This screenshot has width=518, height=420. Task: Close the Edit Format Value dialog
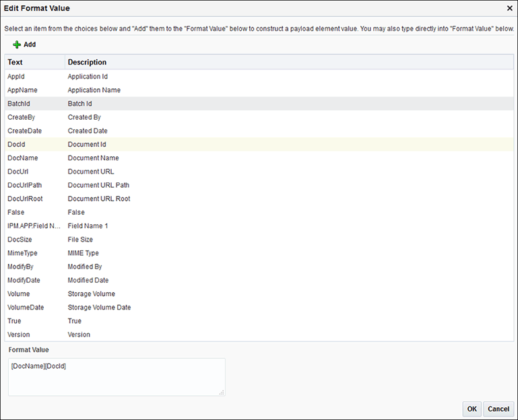coord(509,8)
